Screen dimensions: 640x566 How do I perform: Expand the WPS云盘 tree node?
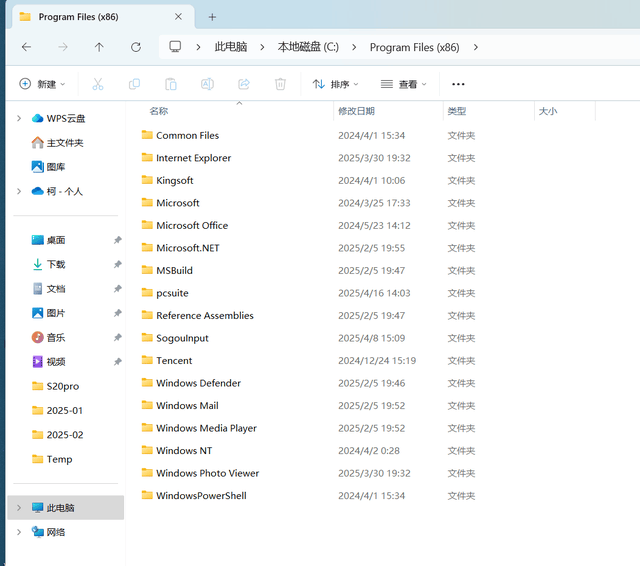pyautogui.click(x=19, y=118)
